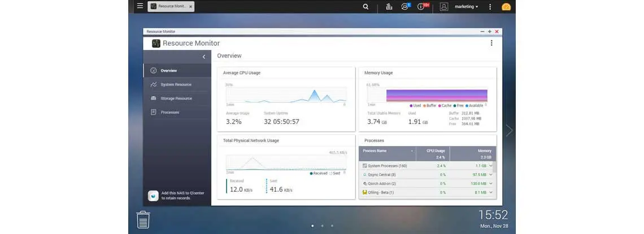Image resolution: width=644 pixels, height=234 pixels.
Task: Expand the System Processes row
Action: coord(491,166)
